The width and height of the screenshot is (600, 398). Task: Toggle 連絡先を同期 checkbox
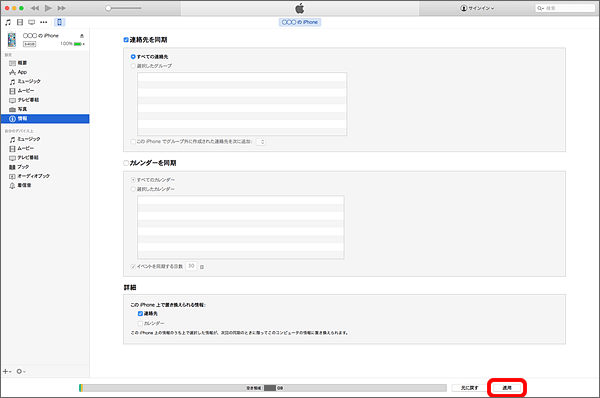pos(126,40)
